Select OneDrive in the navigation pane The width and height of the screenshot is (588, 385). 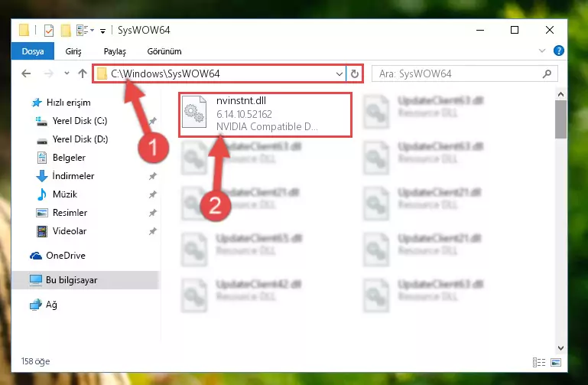tap(57, 256)
